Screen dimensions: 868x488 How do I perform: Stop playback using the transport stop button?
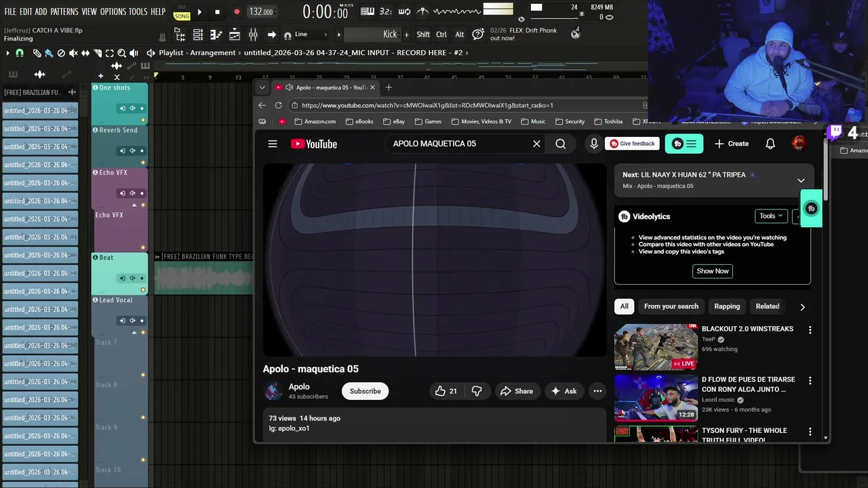(x=217, y=12)
